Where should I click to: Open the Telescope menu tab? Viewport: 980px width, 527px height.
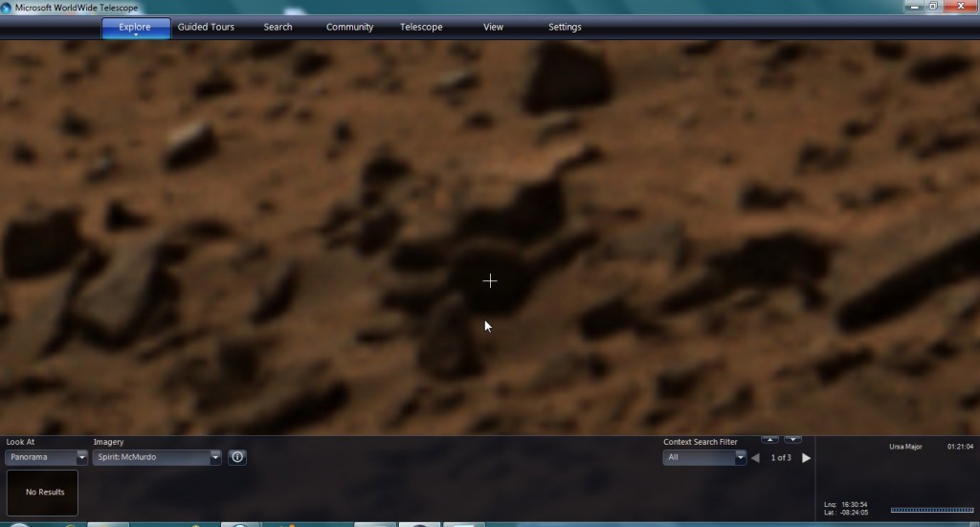click(421, 27)
